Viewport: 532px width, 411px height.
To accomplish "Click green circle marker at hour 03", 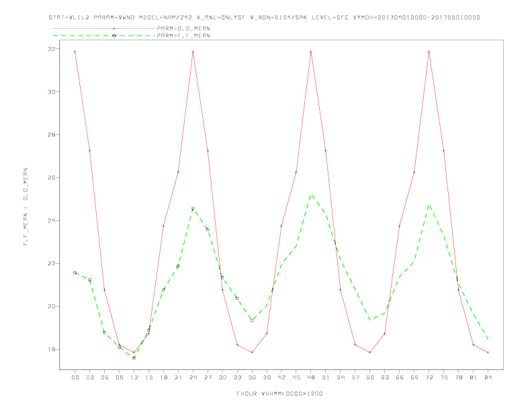I will [x=89, y=280].
